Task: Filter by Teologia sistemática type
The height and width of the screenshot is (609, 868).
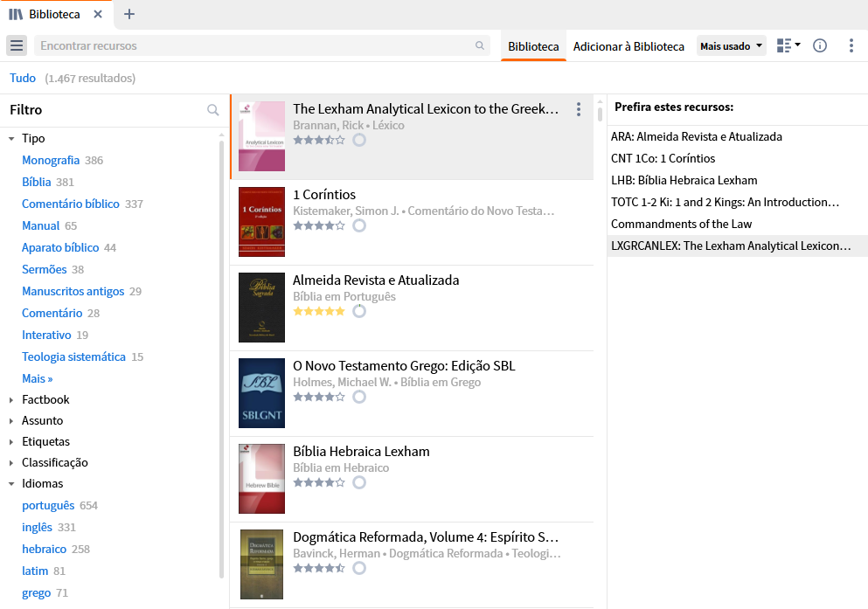Action: point(73,356)
